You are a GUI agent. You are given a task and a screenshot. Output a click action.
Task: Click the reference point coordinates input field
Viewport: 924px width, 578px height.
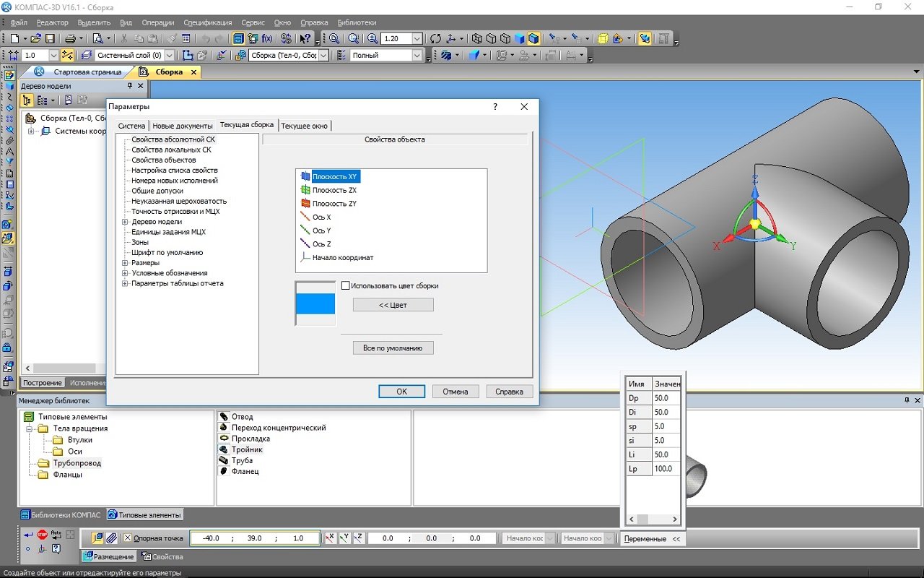point(254,538)
